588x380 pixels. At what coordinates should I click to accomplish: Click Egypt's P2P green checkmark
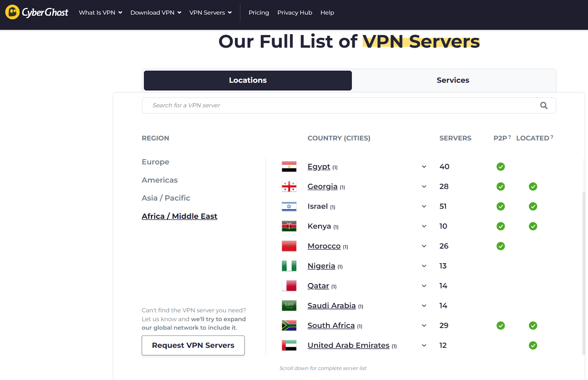[x=501, y=167]
